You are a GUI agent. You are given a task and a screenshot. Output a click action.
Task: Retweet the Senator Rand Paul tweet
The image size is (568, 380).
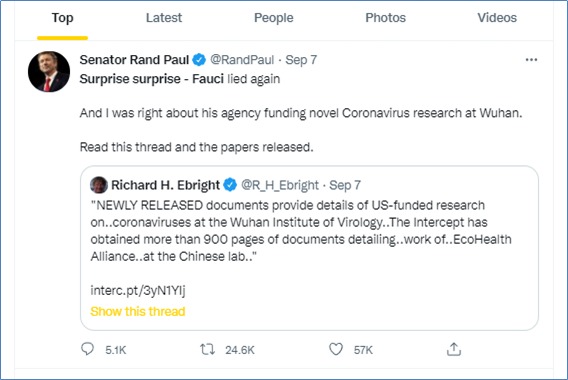207,350
